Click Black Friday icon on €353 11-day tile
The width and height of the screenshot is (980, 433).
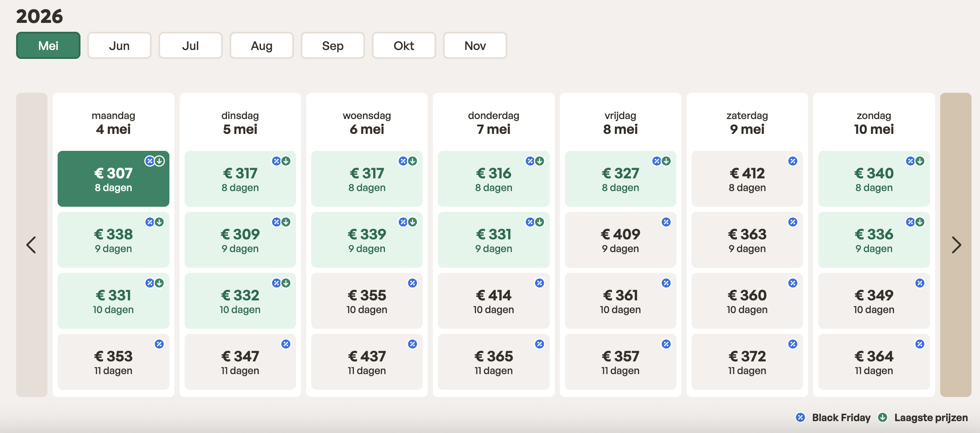[159, 344]
